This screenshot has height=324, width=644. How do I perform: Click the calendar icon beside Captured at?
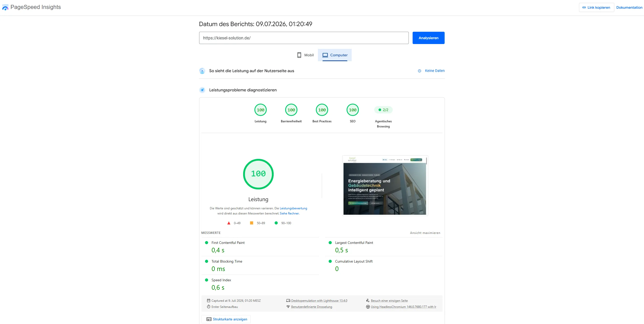tap(209, 301)
